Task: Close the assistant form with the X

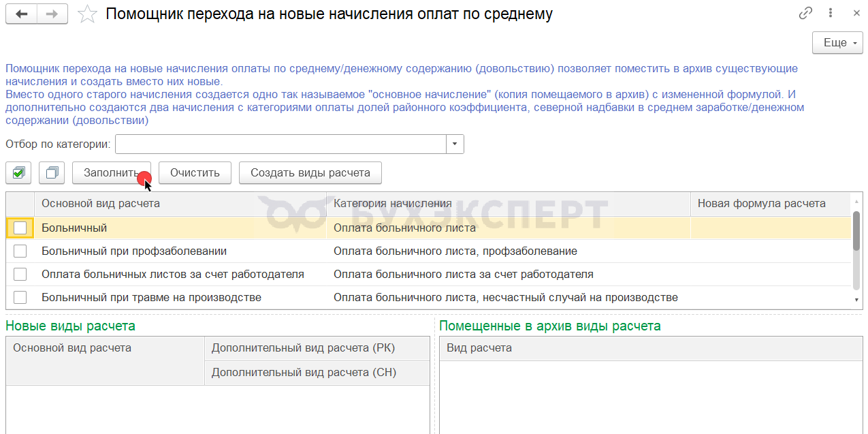Action: pyautogui.click(x=856, y=13)
